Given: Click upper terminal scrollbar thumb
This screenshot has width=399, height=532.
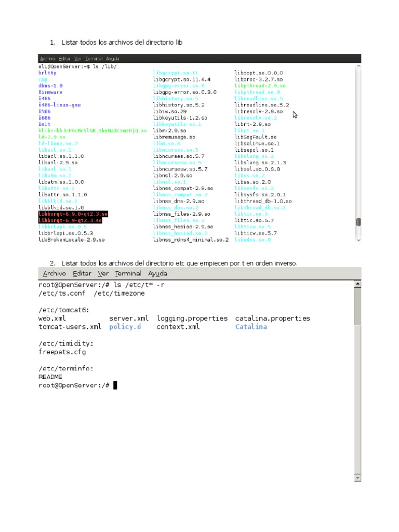Looking at the screenshot, I should (x=358, y=222).
